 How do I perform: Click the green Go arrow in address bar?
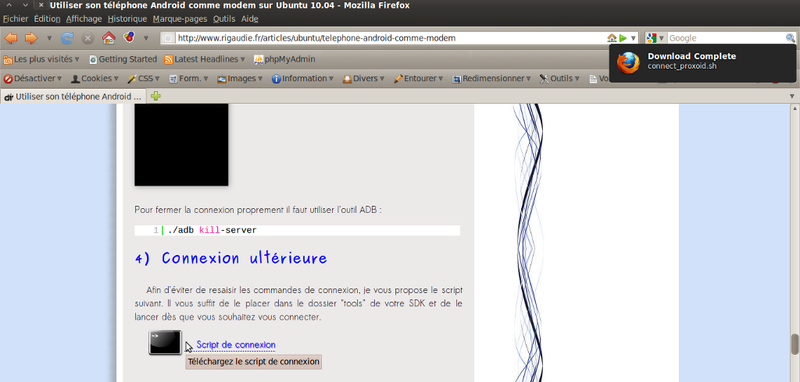tap(623, 38)
